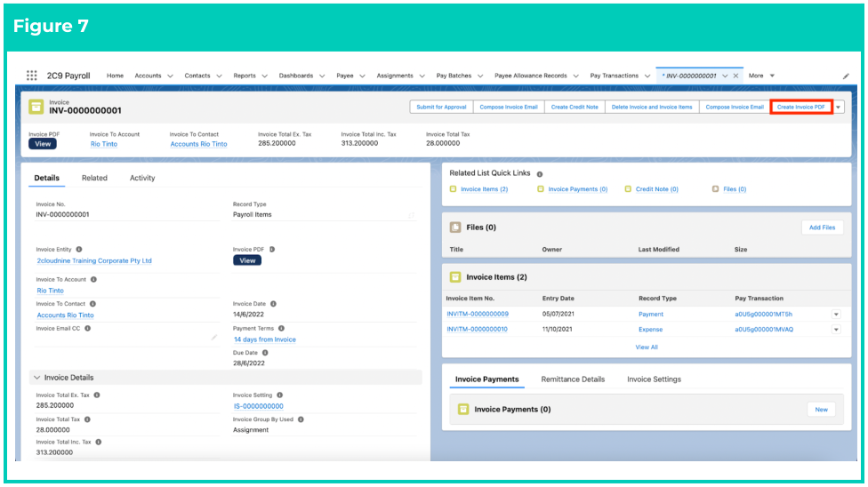Switch to the Activity tab
The width and height of the screenshot is (868, 487).
point(142,179)
